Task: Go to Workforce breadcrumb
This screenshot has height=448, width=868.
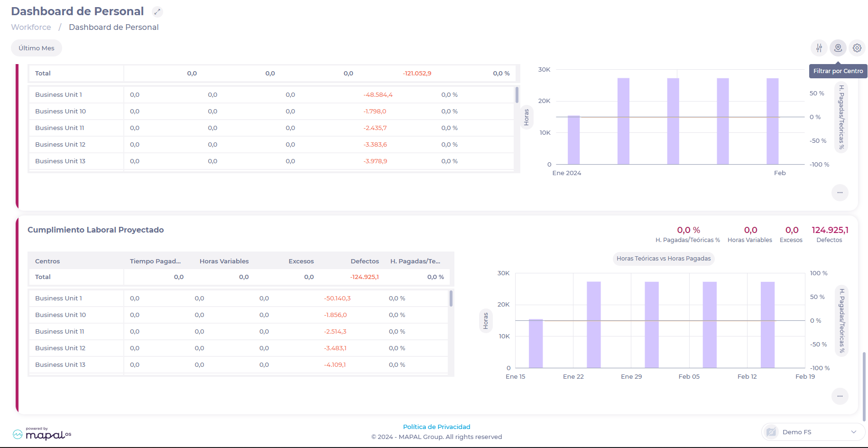Action: click(31, 27)
